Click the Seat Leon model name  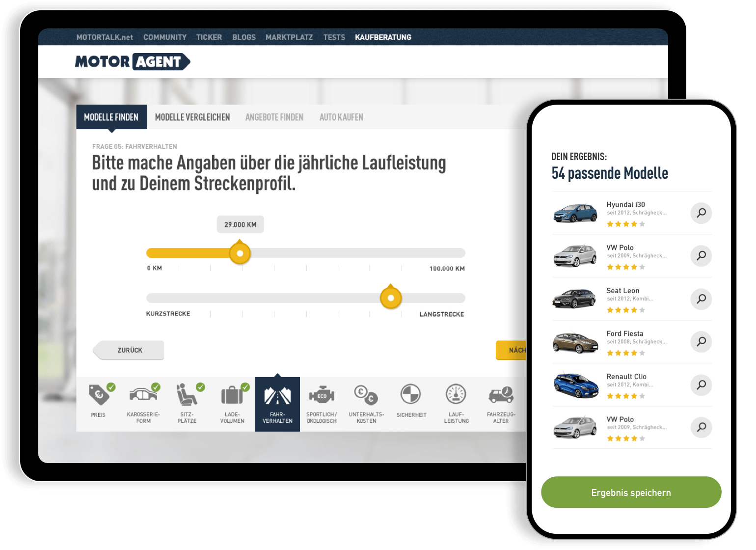pos(622,291)
